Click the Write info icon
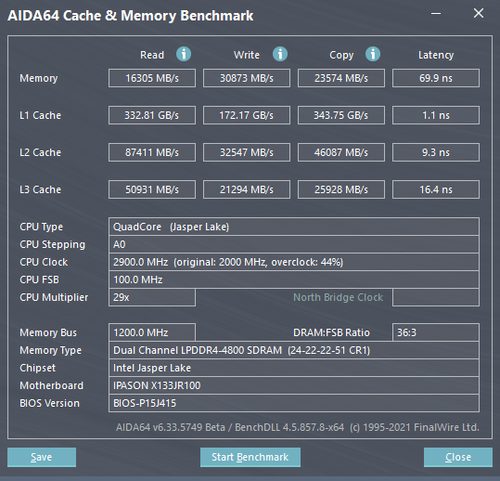Screen dimensions: 500x481 click(x=280, y=54)
